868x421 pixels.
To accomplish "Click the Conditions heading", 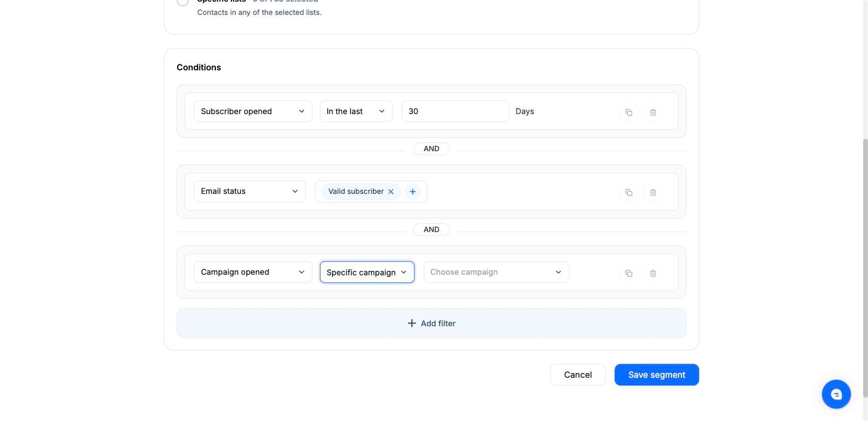I will (x=199, y=68).
